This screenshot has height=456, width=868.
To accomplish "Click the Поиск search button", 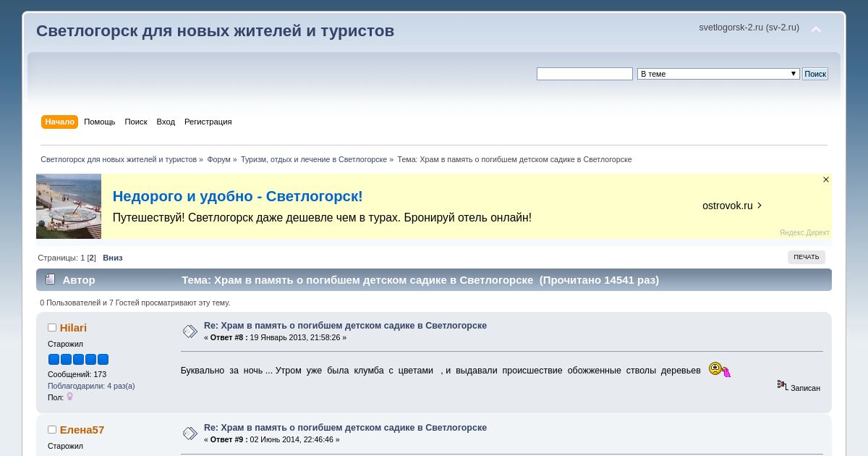I will click(815, 74).
